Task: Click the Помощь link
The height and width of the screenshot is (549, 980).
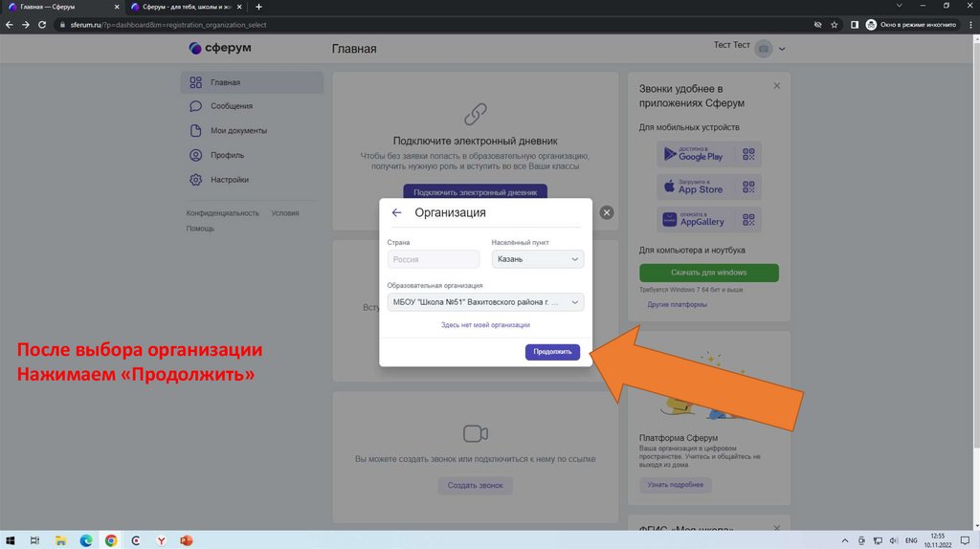Action: point(200,229)
